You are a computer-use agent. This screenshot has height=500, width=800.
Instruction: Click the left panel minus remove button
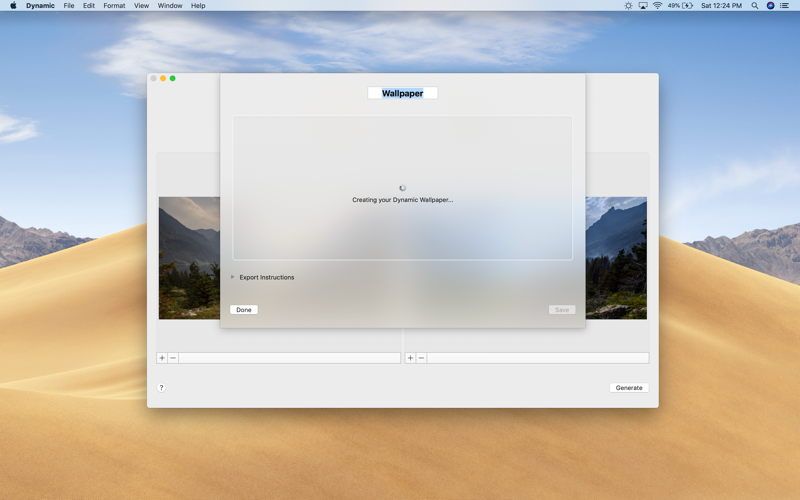click(173, 358)
